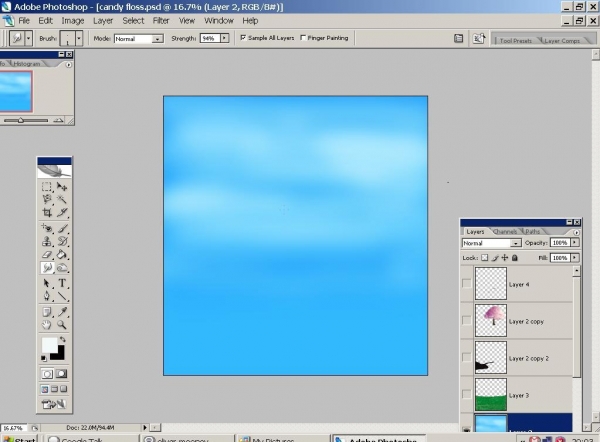Select the Eyedropper tool
This screenshot has width=600, height=442.
pyautogui.click(x=62, y=312)
